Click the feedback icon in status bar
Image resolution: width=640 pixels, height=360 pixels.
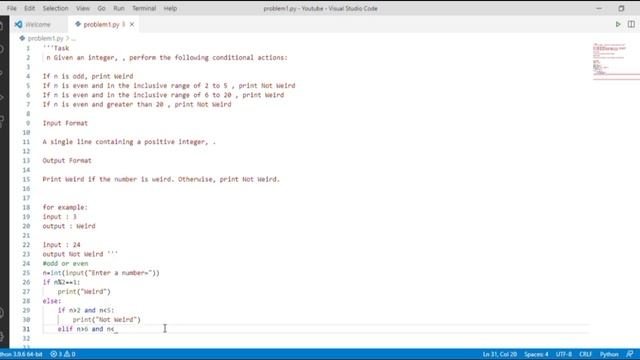630,354
